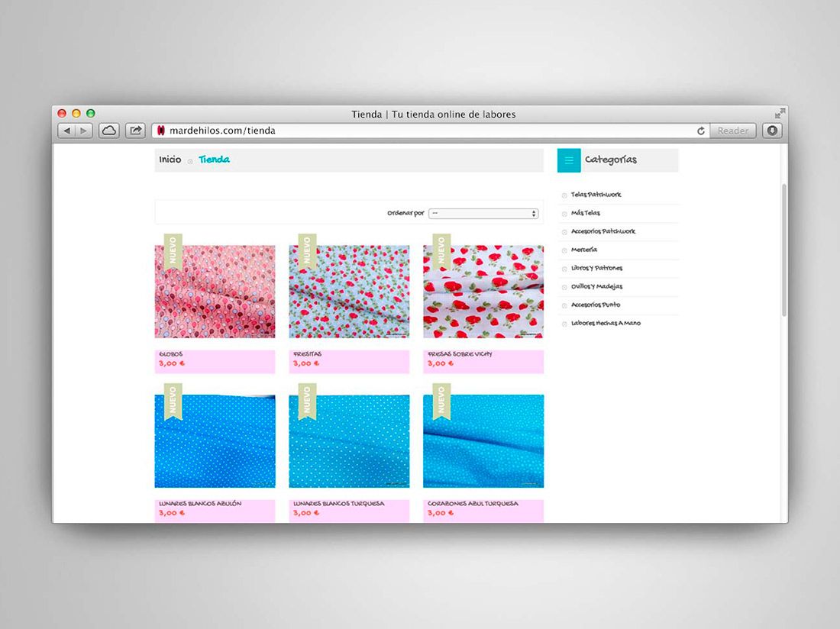Click the Nuevo ribbon on Fresas Sobre Vichy
The width and height of the screenshot is (840, 629).
[441, 252]
